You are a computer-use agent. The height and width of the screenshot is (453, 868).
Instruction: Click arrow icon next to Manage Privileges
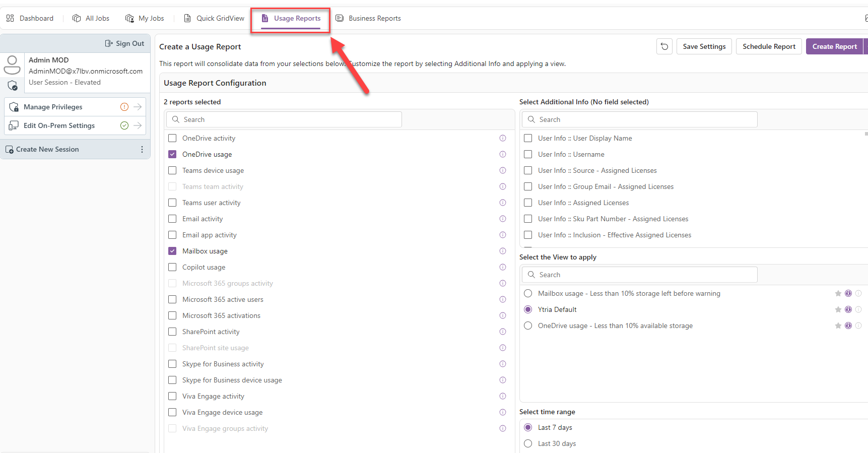pyautogui.click(x=138, y=107)
